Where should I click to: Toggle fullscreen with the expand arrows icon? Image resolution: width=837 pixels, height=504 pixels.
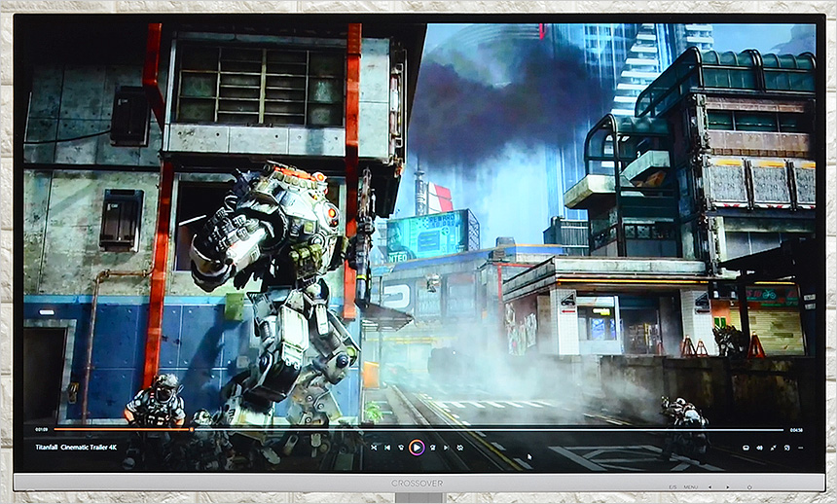pyautogui.click(x=774, y=448)
